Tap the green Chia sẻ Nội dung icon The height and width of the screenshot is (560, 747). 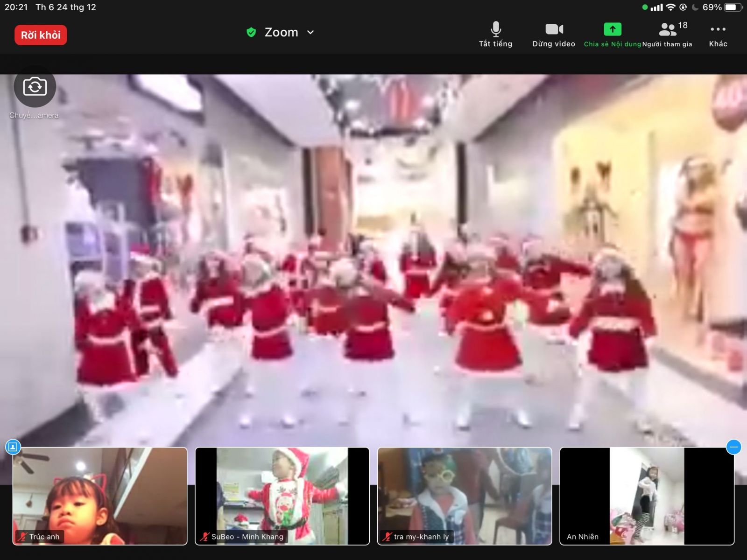point(612,29)
